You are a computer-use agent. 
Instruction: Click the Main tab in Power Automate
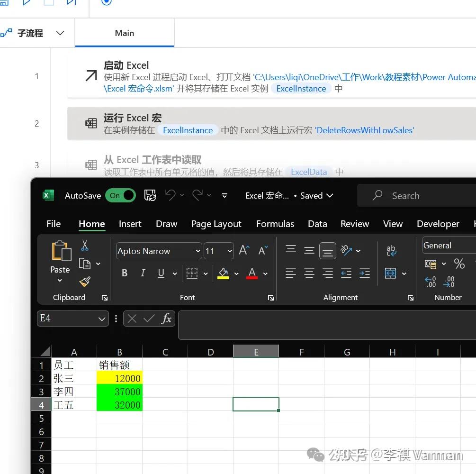pos(125,33)
